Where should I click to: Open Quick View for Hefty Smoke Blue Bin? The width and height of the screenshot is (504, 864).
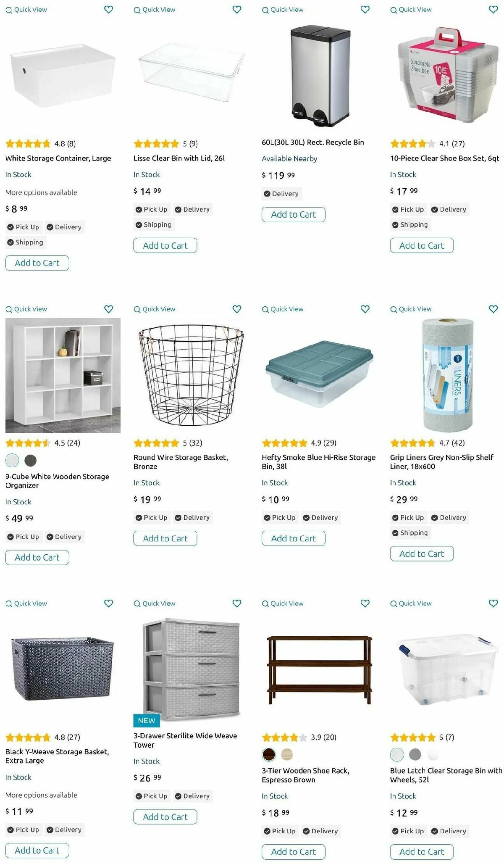[283, 309]
